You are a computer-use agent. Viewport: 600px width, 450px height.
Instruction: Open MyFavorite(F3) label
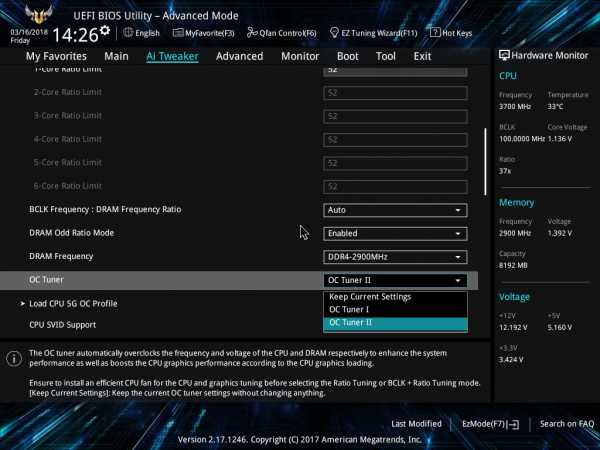pyautogui.click(x=210, y=33)
